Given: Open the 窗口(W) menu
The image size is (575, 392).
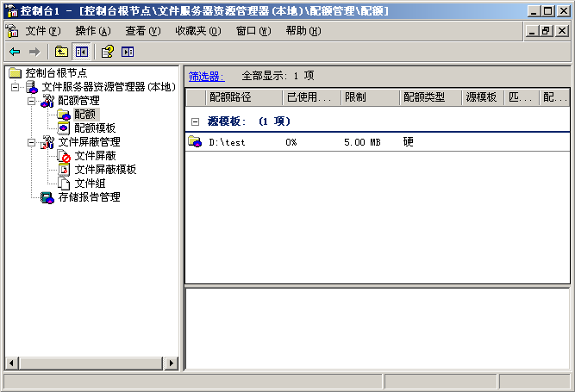Looking at the screenshot, I should pos(253,31).
